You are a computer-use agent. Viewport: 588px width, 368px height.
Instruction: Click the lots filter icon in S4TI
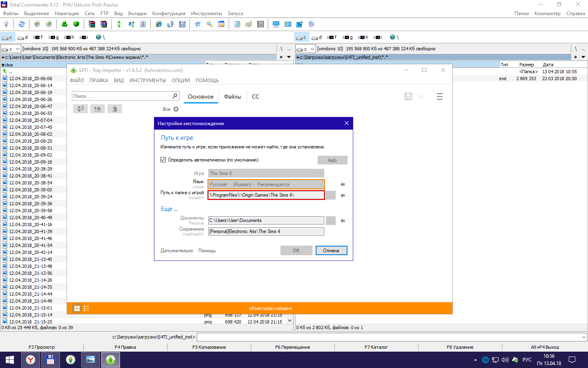tap(98, 109)
